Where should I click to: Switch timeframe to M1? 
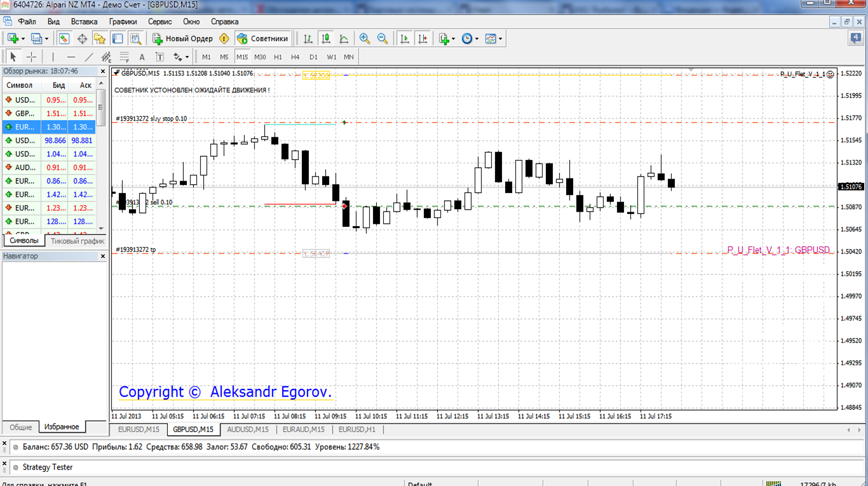(207, 57)
